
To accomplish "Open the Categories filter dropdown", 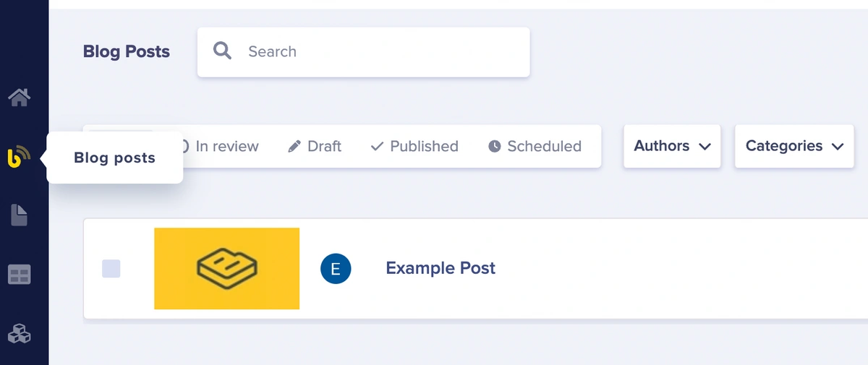I will coord(793,146).
